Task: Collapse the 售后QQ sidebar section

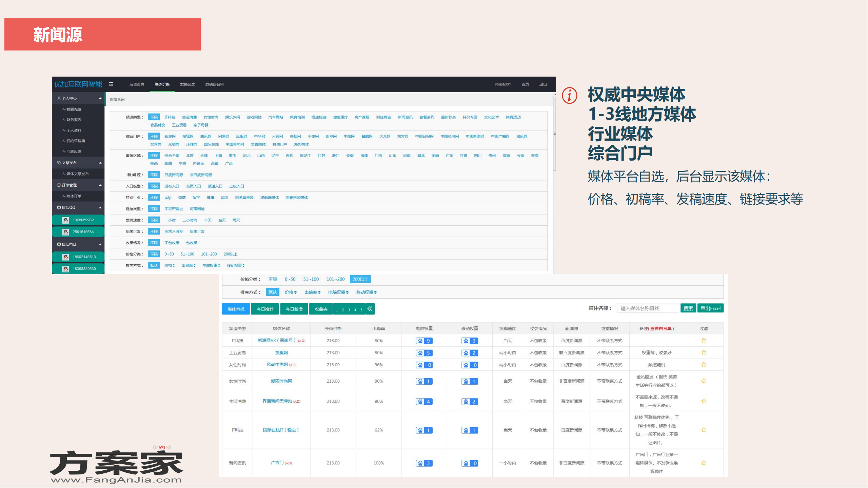Action: pyautogui.click(x=100, y=207)
